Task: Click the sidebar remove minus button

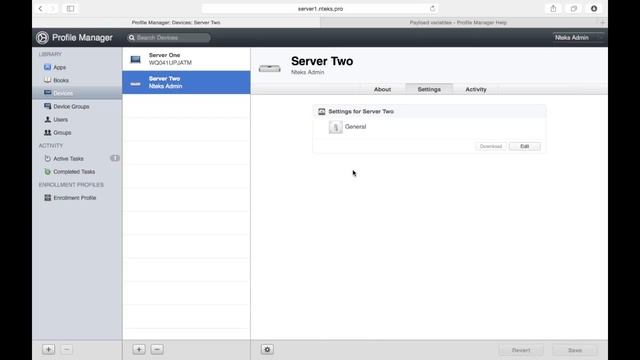Action: click(x=67, y=349)
